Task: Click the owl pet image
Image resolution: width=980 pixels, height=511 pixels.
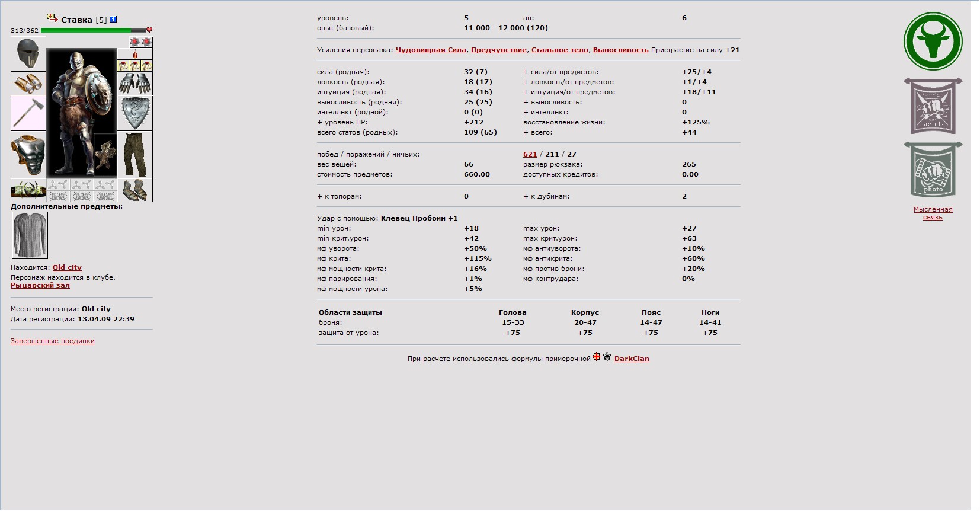Action: coord(105,154)
